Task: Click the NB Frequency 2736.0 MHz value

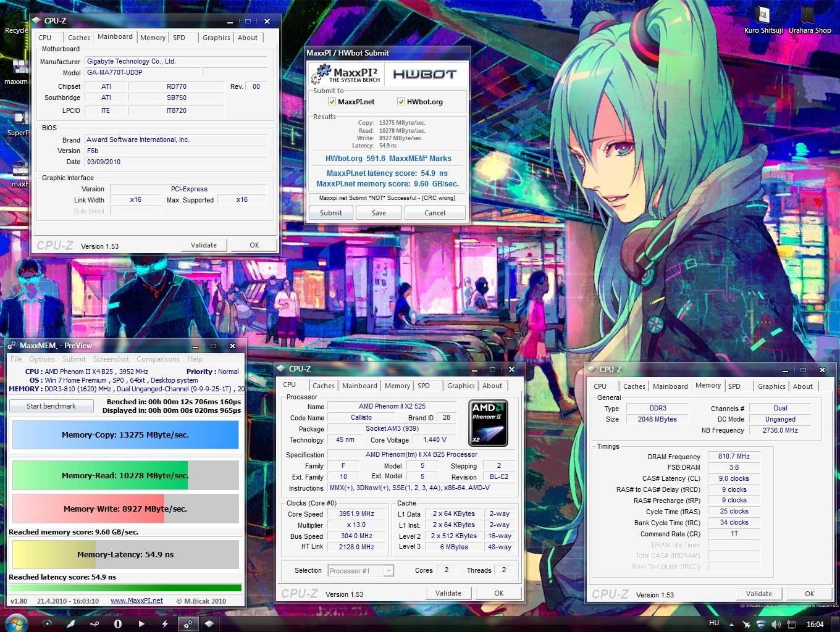Action: click(780, 430)
